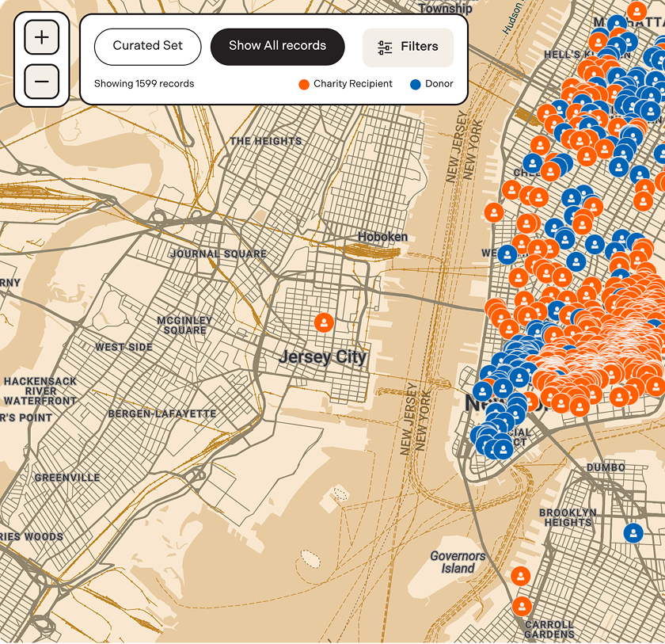Click the GREENVILLE label
This screenshot has height=644, width=665.
pos(67,478)
